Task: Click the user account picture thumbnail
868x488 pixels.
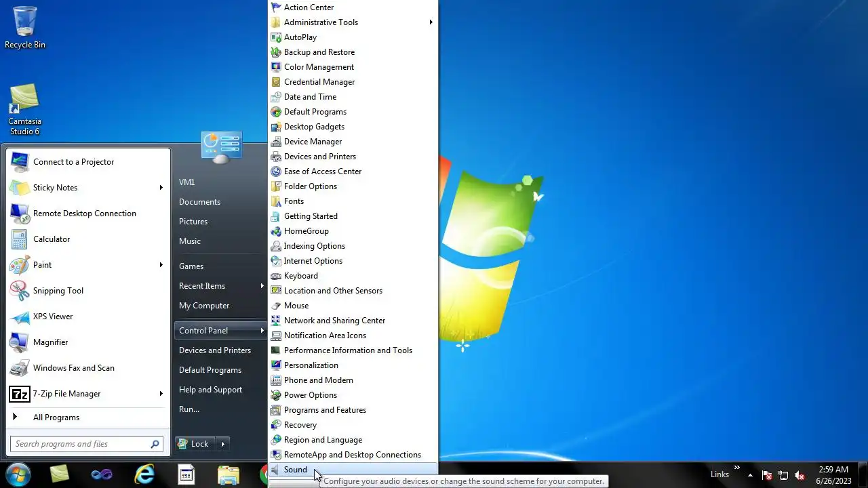Action: 221,147
